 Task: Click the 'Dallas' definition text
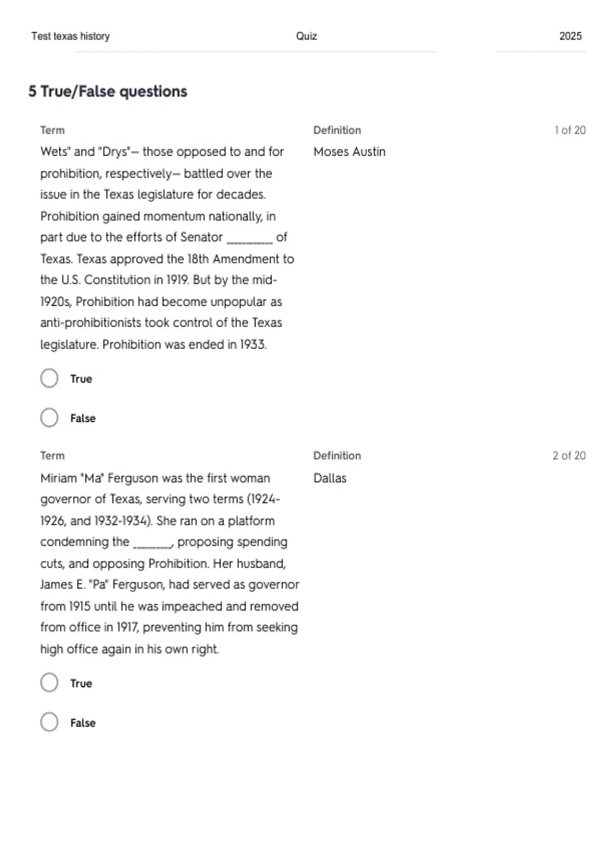(330, 478)
